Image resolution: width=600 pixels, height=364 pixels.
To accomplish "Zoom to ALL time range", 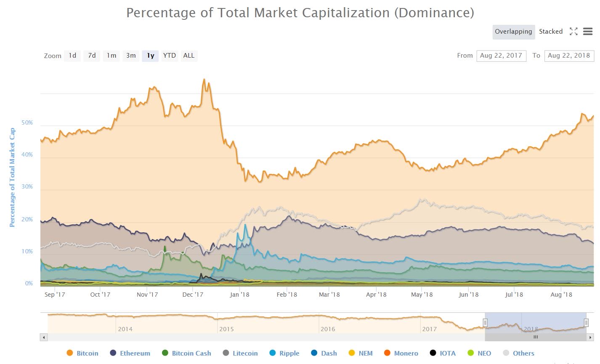I will pos(189,56).
